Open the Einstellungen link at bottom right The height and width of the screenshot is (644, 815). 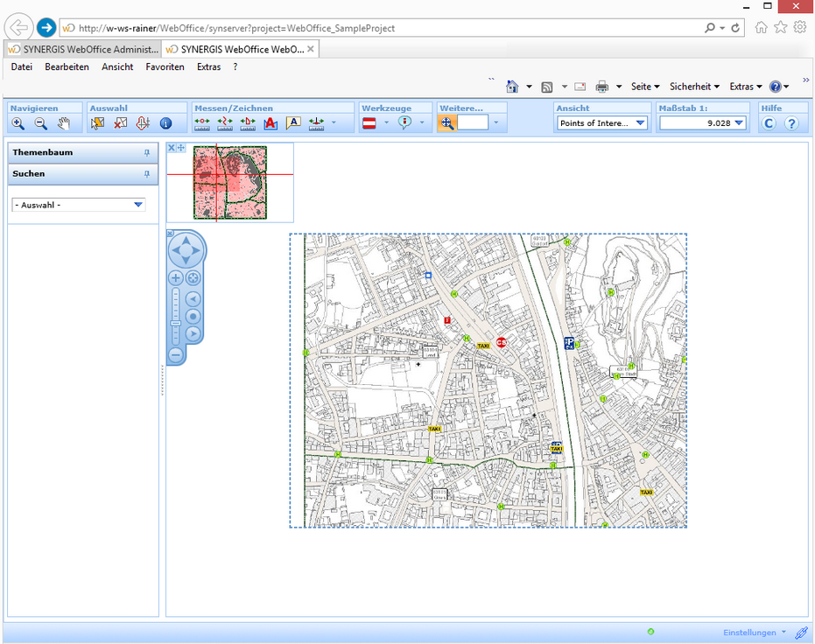pos(751,632)
